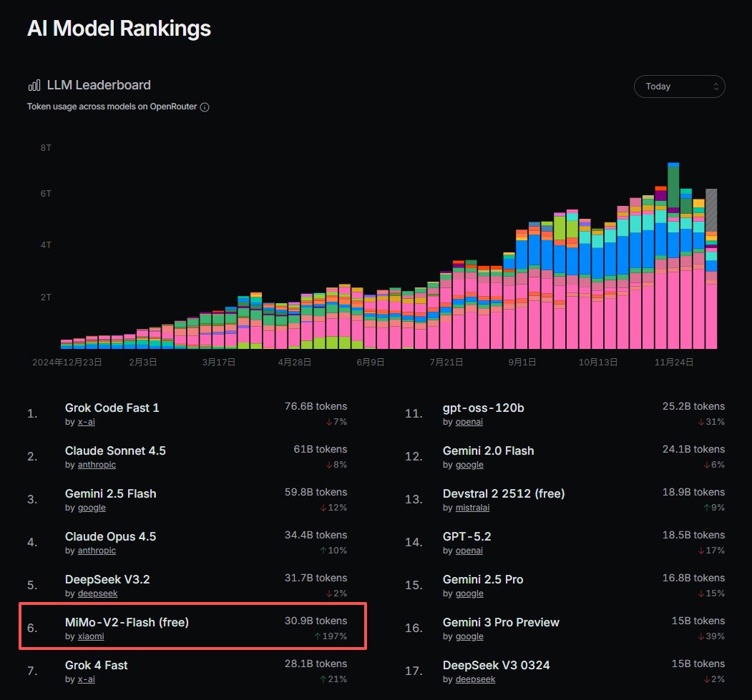Open Claude Opus 4.5 model page

(110, 536)
